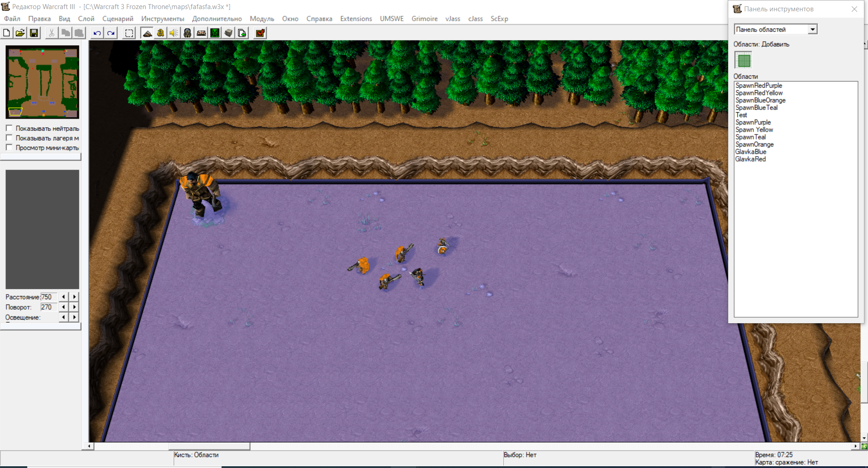Check the Просмотр мини-карты option
The width and height of the screenshot is (868, 468).
pyautogui.click(x=9, y=147)
